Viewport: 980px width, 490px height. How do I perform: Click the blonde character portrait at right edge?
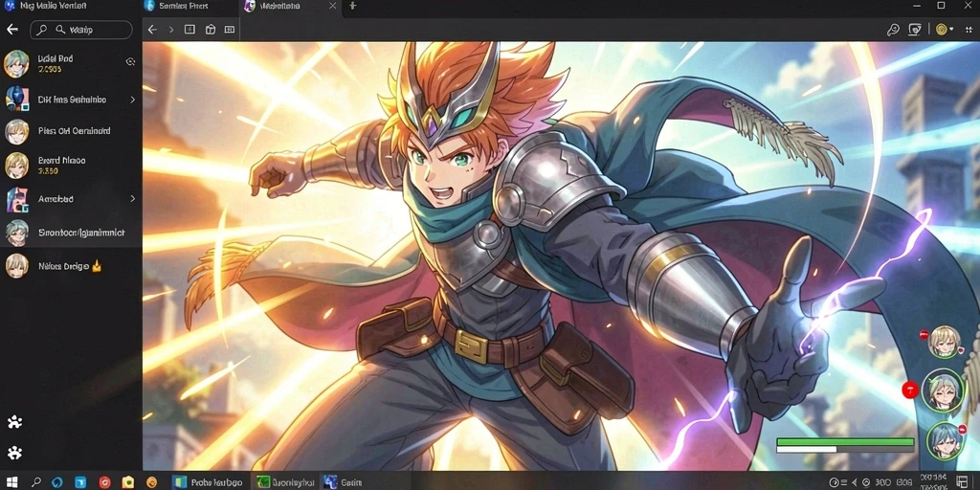[944, 342]
